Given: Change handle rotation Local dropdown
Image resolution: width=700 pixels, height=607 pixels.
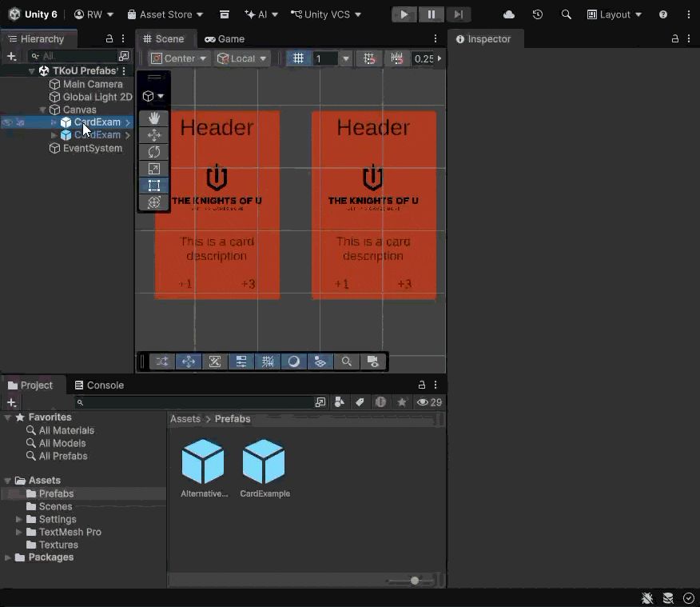Looking at the screenshot, I should point(242,58).
